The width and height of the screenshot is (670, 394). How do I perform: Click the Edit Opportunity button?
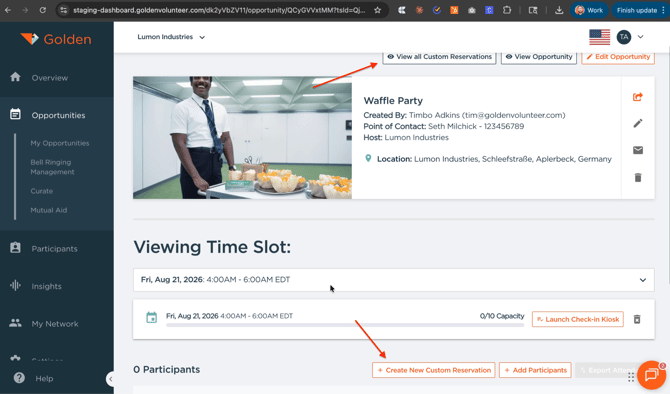click(x=618, y=57)
